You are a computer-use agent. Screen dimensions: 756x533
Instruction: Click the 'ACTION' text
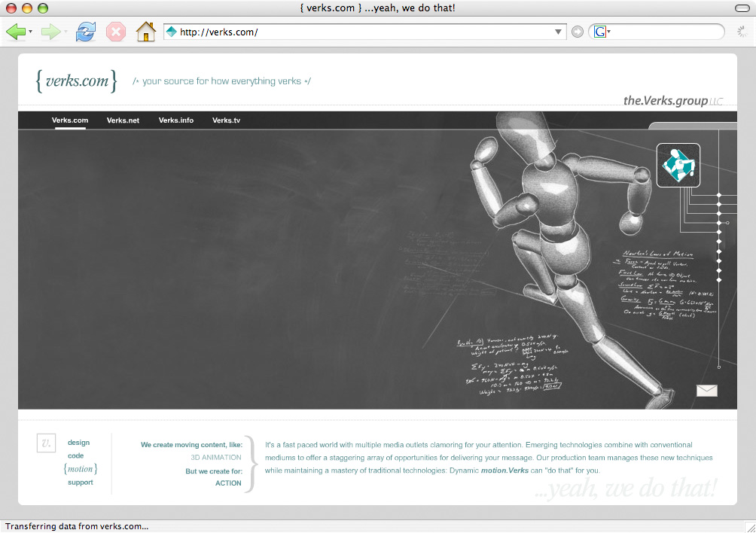228,483
